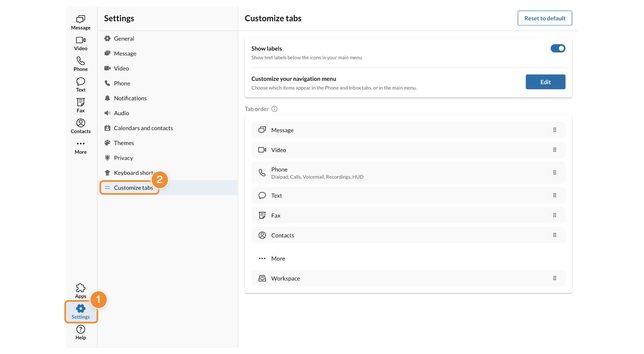This screenshot has width=644, height=354.
Task: Expand the More menu in the sidebar
Action: [80, 147]
